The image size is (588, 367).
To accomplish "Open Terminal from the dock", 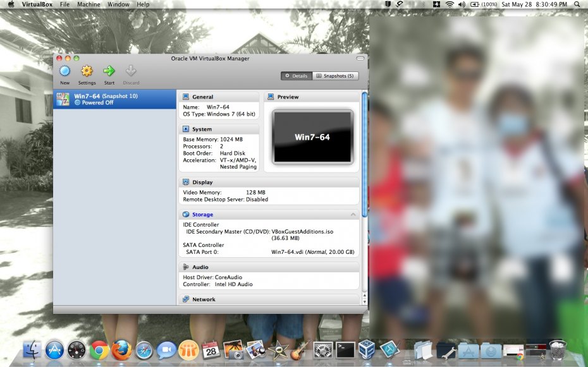I will click(345, 351).
